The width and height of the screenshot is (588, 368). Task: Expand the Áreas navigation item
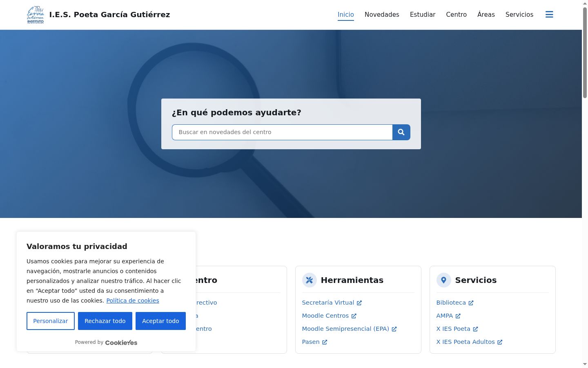(486, 15)
